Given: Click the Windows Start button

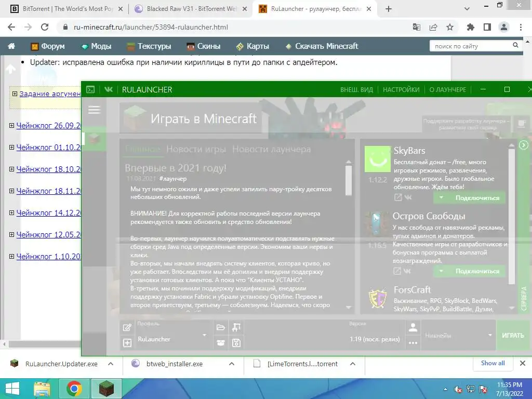Looking at the screenshot, I should pos(12,389).
